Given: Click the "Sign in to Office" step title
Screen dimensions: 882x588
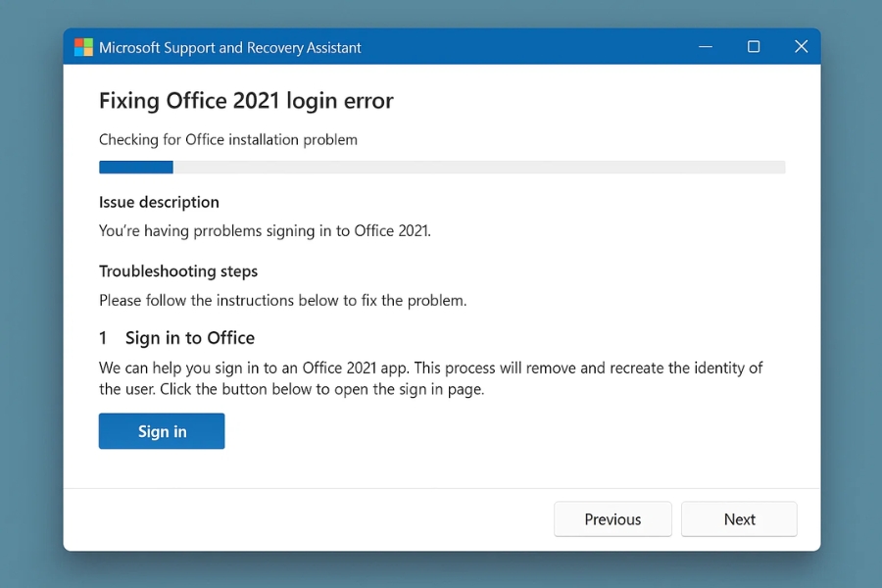Looking at the screenshot, I should 190,338.
